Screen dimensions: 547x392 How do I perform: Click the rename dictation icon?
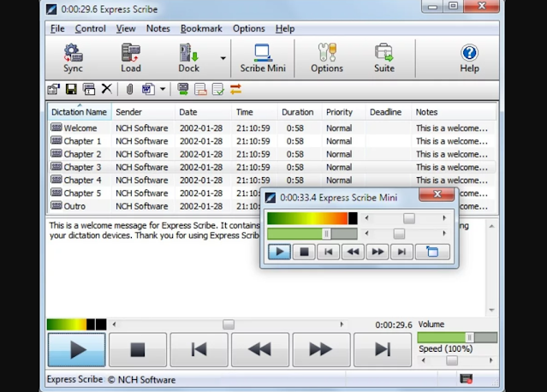click(x=89, y=89)
